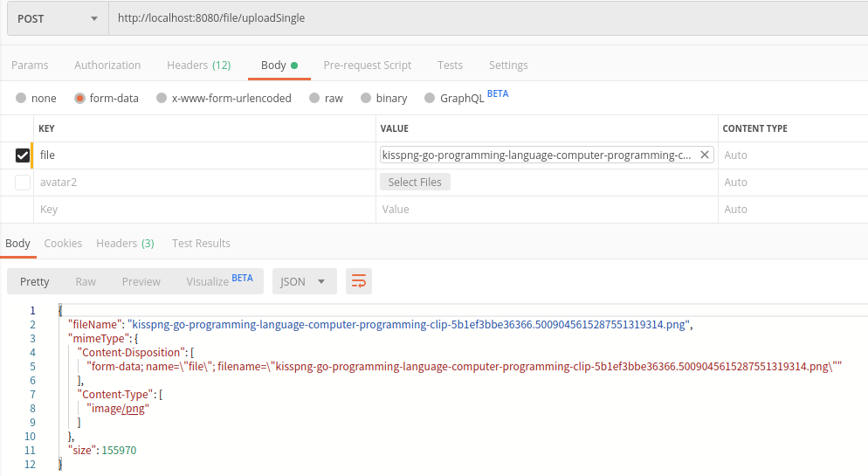Remove the selected file with the X icon
This screenshot has height=476, width=868.
(705, 155)
